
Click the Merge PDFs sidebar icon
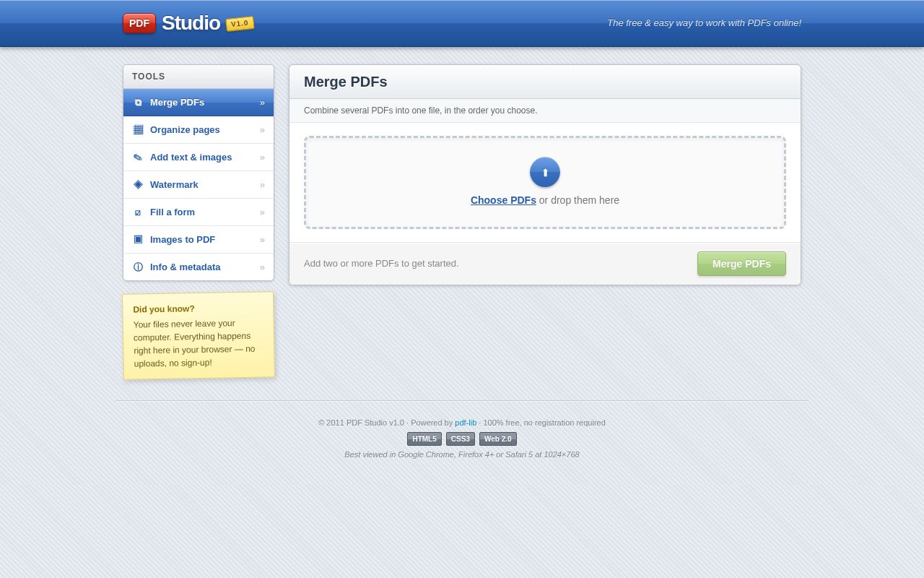tap(138, 103)
